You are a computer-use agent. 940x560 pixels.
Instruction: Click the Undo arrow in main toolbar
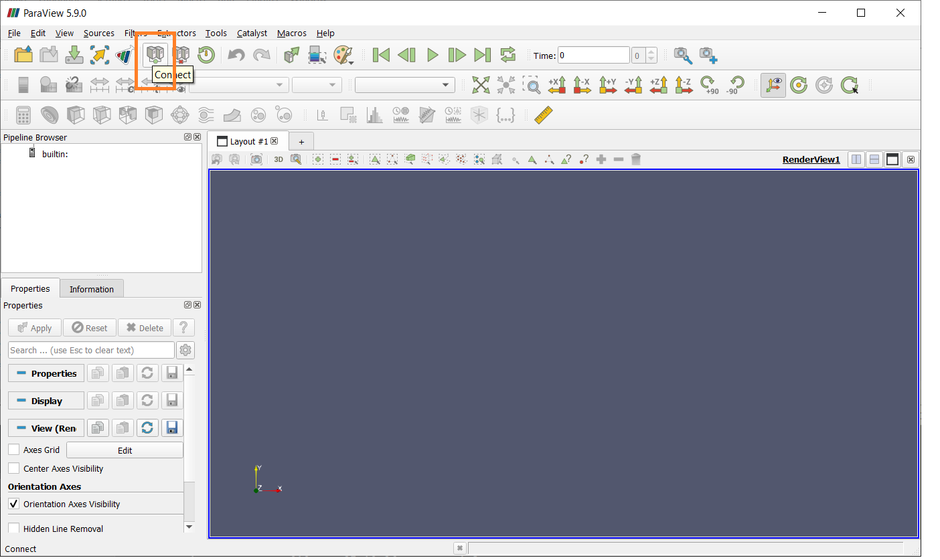click(x=236, y=55)
